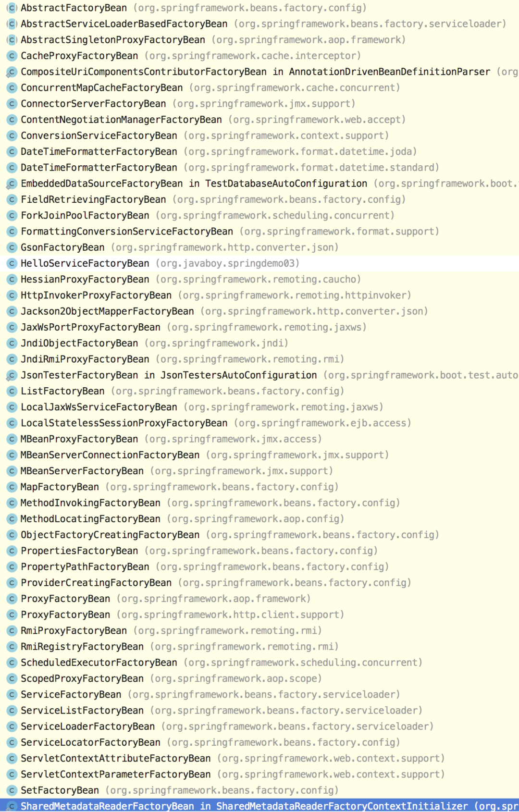Select ServiceListFactoryBean in the list
Image resolution: width=519 pixels, height=812 pixels.
coord(259,710)
